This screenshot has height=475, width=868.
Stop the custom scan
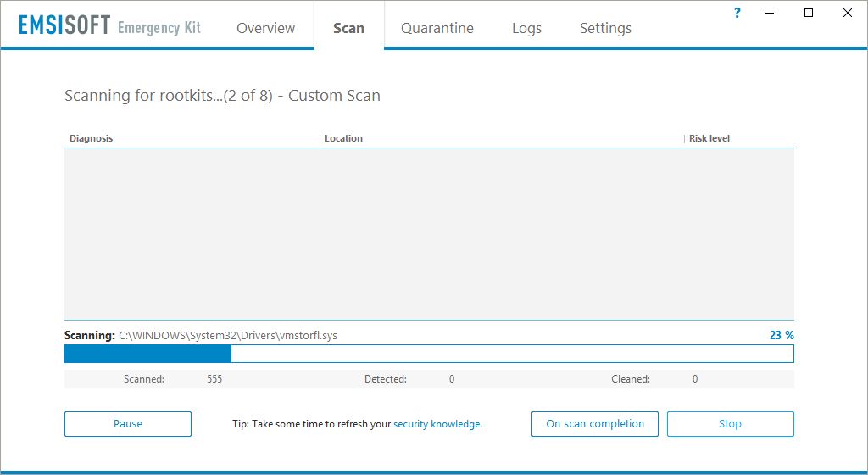pyautogui.click(x=730, y=424)
